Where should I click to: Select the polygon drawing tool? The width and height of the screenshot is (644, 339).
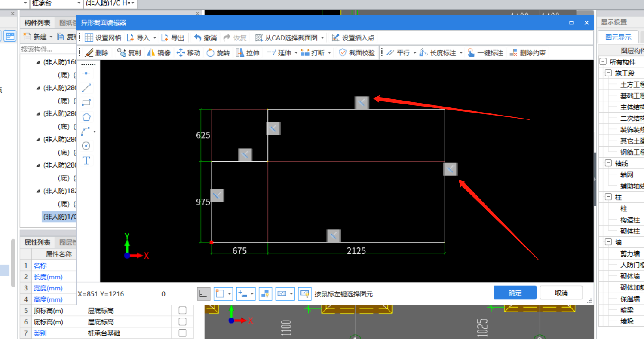pyautogui.click(x=86, y=117)
